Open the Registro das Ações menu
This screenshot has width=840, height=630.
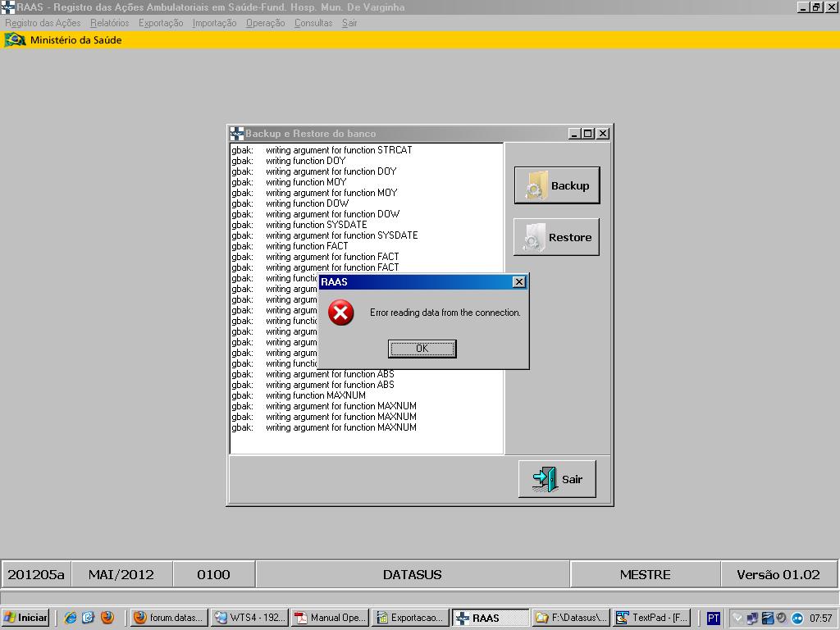click(x=43, y=23)
